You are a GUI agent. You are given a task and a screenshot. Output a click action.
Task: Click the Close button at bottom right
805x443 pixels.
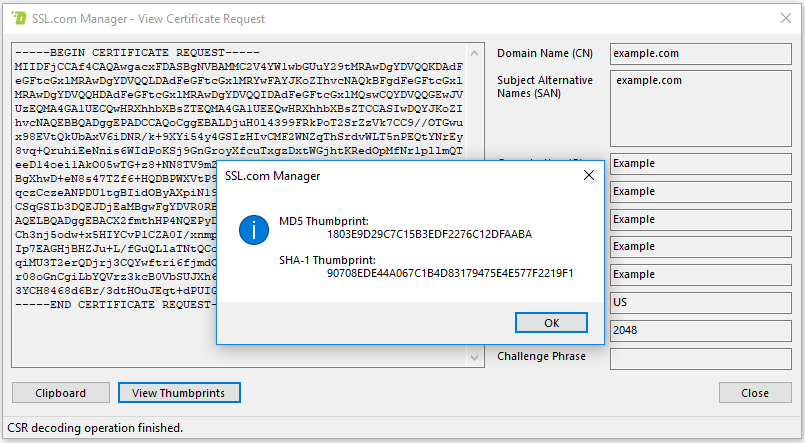tap(755, 393)
